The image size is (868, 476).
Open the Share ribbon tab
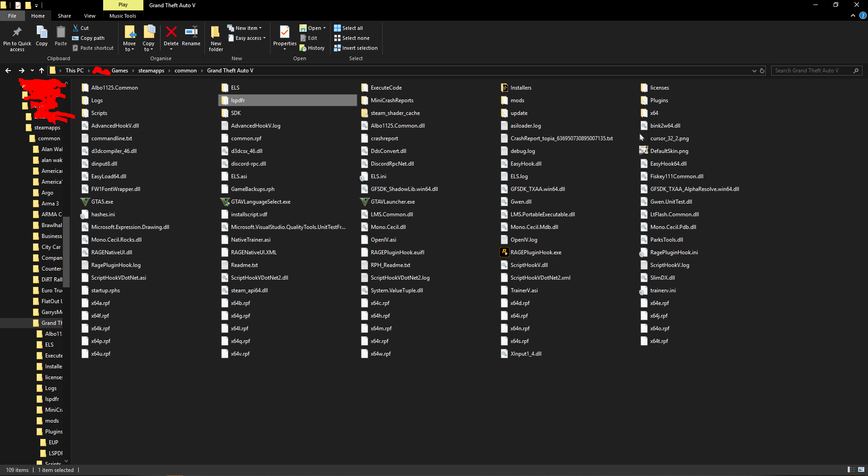(64, 16)
